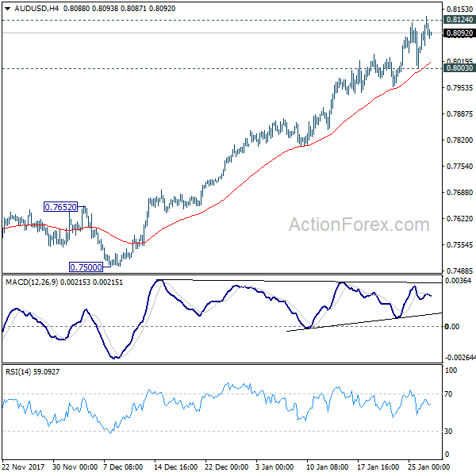Screen dimensions: 476x476
Task: Click the RSI 70 level label
Action: tap(448, 394)
